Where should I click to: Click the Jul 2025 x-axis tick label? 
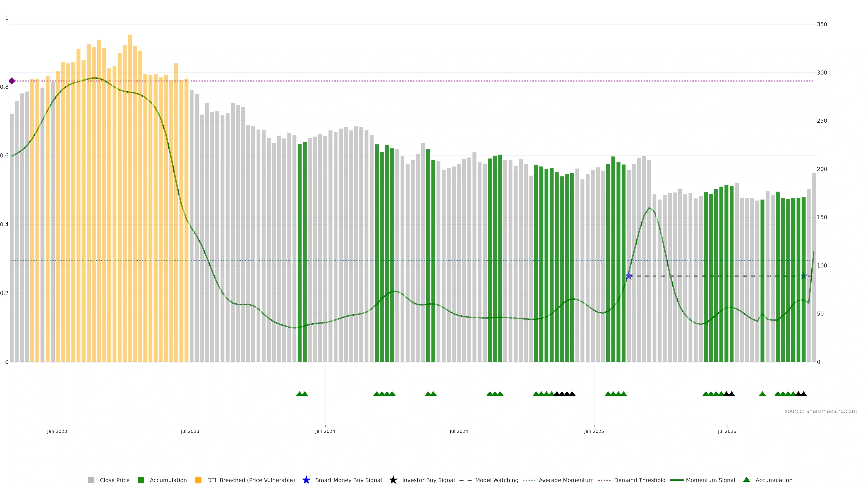[x=727, y=432]
